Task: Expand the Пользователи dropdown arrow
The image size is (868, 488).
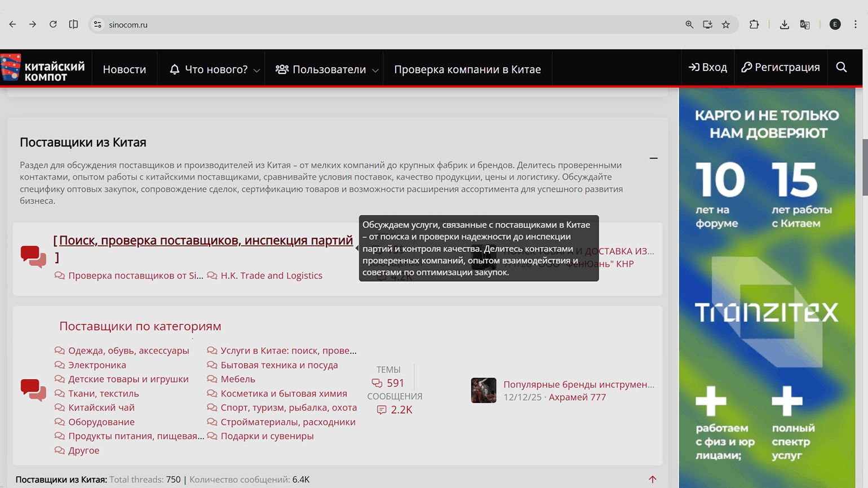Action: click(x=375, y=70)
